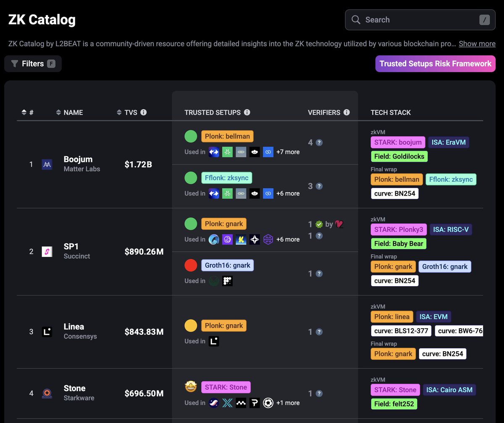Click the green icon in Fflonk: zksync Used in row
Viewport: 504px width, 423px height.
click(x=227, y=193)
